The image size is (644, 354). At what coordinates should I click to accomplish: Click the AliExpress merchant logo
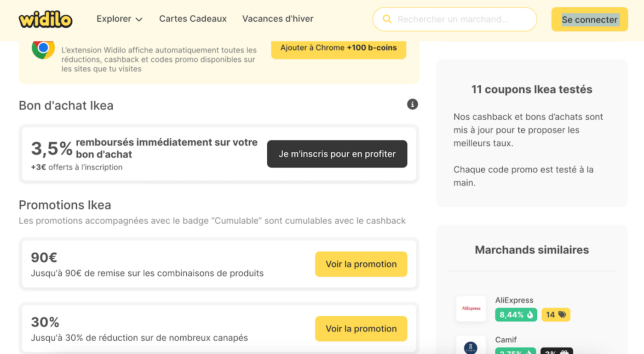pos(471,308)
